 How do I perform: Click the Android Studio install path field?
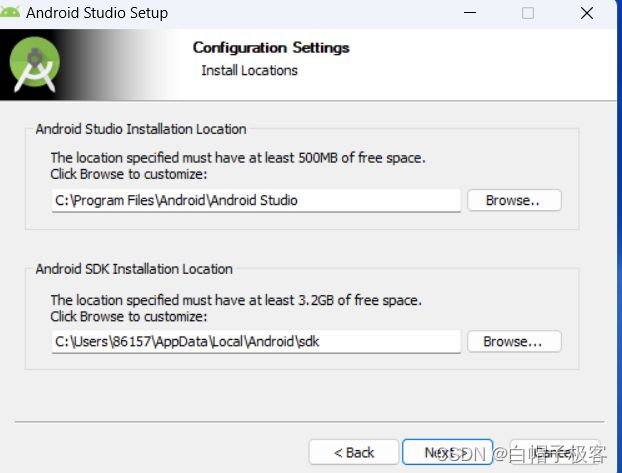(x=256, y=200)
